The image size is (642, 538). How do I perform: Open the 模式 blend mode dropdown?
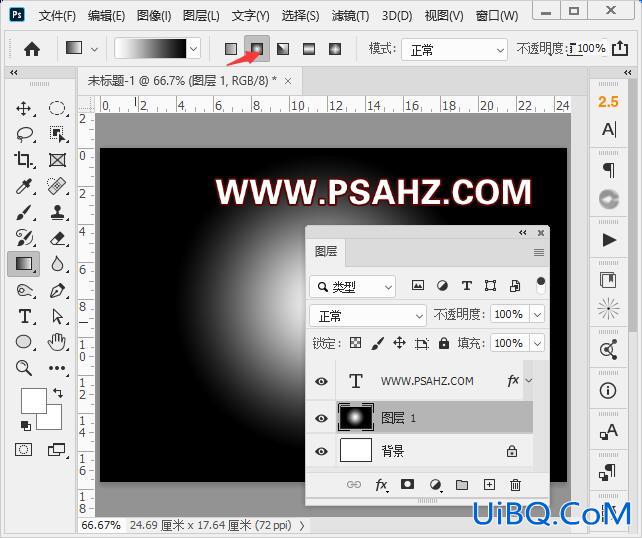coord(454,50)
